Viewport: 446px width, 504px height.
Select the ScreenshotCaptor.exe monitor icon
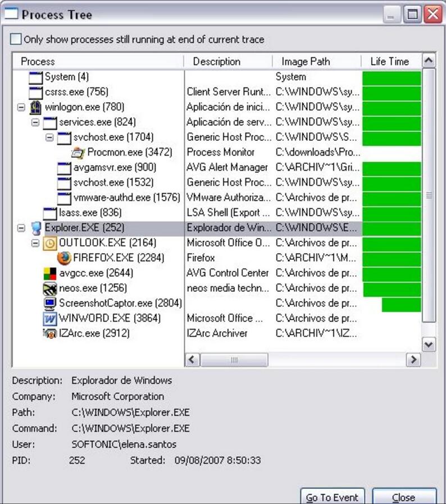[51, 304]
